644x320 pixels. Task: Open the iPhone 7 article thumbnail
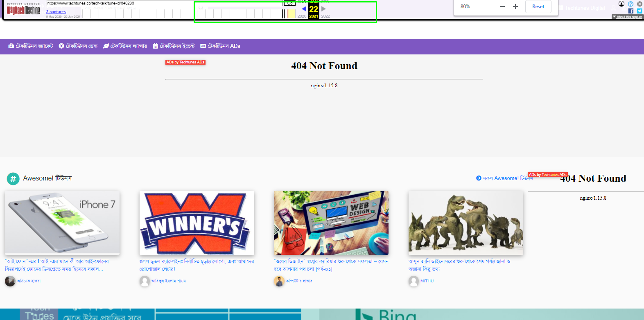[62, 223]
